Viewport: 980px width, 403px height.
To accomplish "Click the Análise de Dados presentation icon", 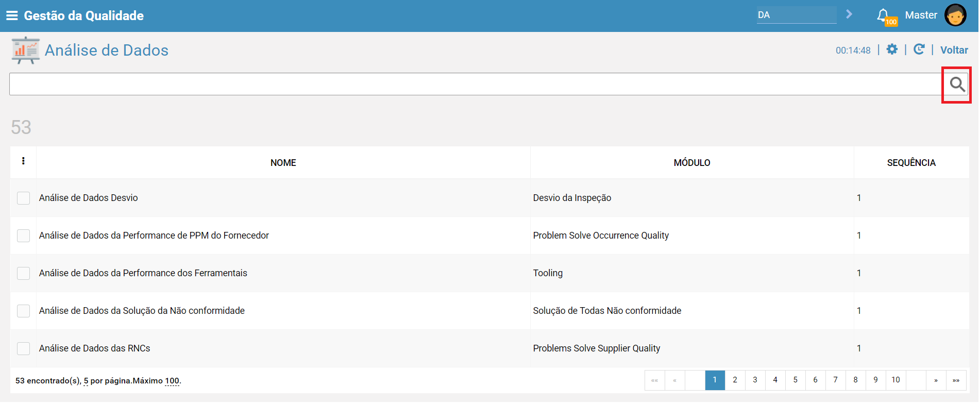I will click(x=26, y=50).
